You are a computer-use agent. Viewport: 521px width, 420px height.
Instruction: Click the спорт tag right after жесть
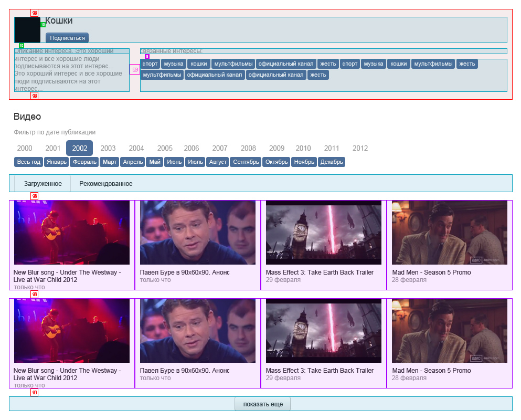350,64
